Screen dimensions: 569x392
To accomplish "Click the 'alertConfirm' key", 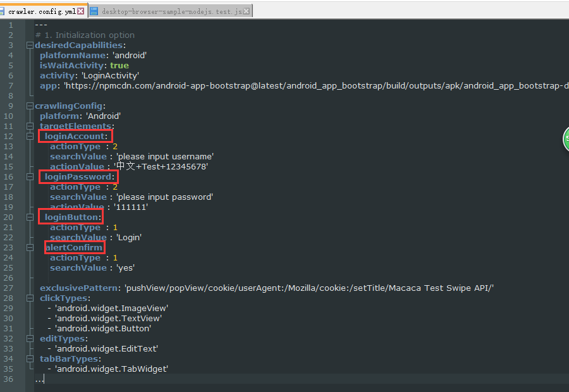I will pyautogui.click(x=74, y=248).
